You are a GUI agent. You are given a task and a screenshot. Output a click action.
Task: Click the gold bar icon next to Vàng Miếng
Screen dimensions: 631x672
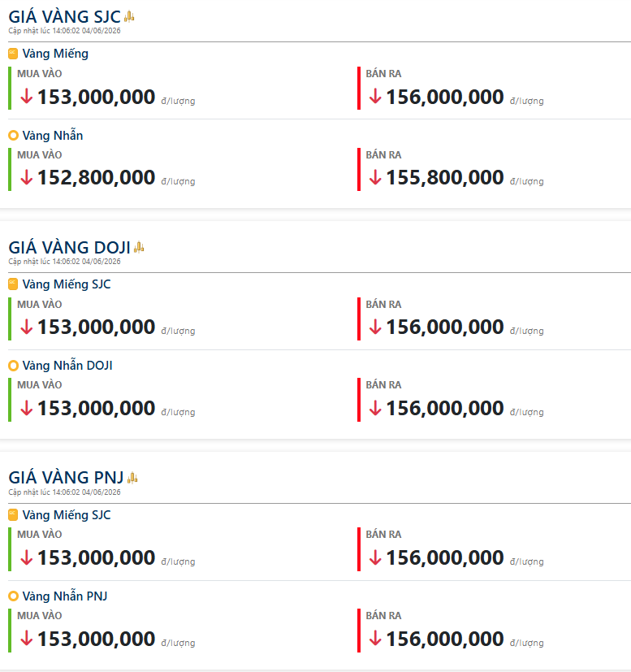pyautogui.click(x=13, y=54)
